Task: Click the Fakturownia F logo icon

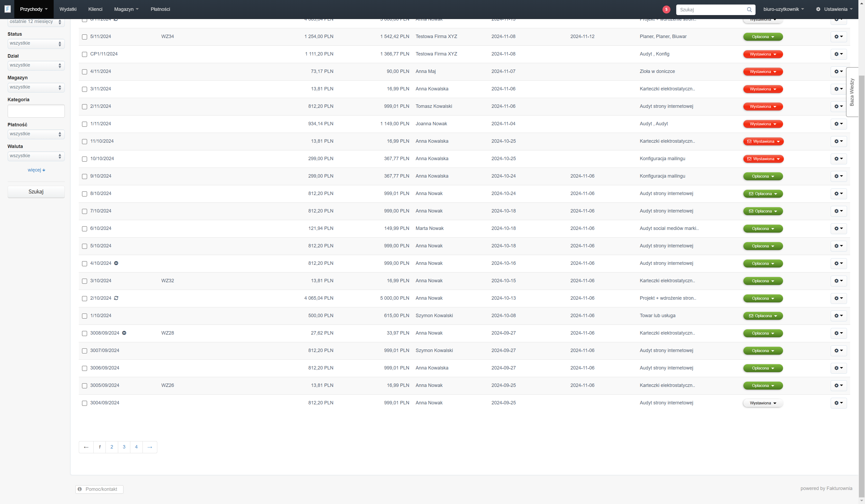Action: click(8, 9)
